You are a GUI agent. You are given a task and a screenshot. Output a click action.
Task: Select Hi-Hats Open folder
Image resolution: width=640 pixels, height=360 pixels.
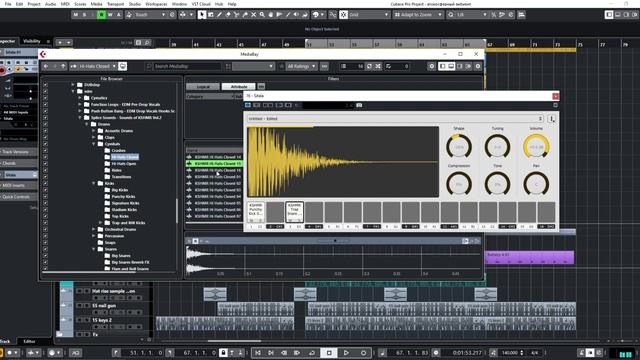tap(124, 164)
